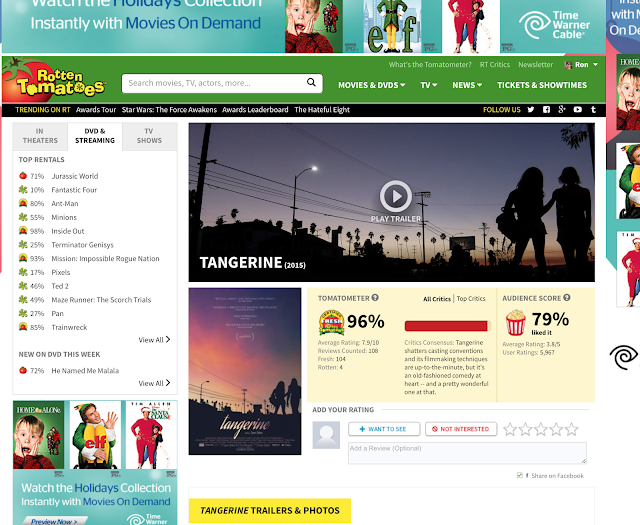Click the Add a Review text box

click(467, 453)
